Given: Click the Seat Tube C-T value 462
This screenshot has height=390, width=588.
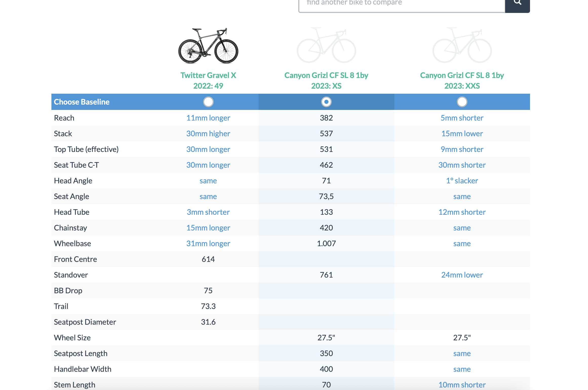Looking at the screenshot, I should coord(326,165).
